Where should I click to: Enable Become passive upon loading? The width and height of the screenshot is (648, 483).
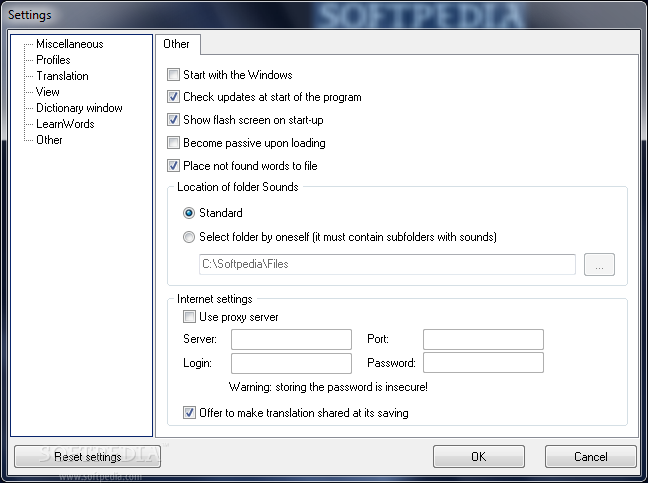click(x=173, y=143)
